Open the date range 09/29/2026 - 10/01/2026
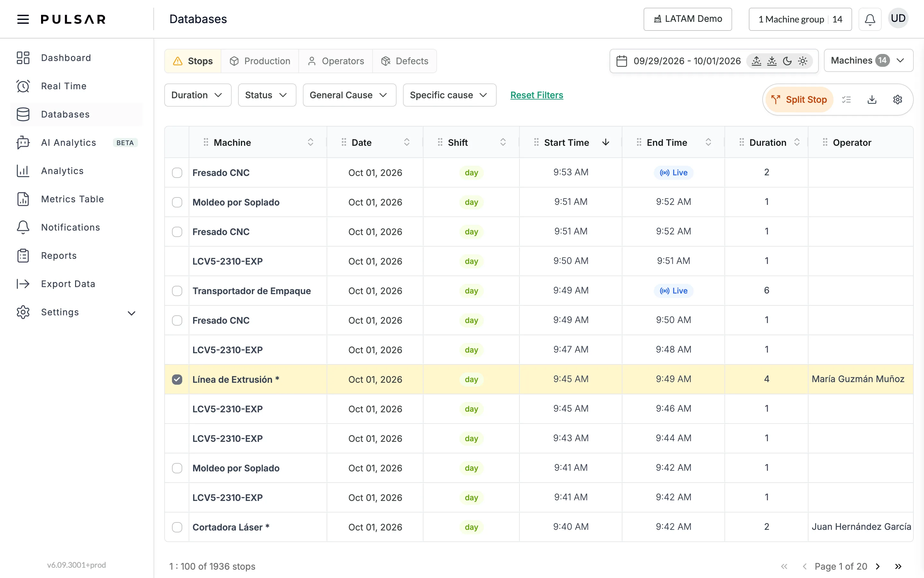 click(x=687, y=61)
